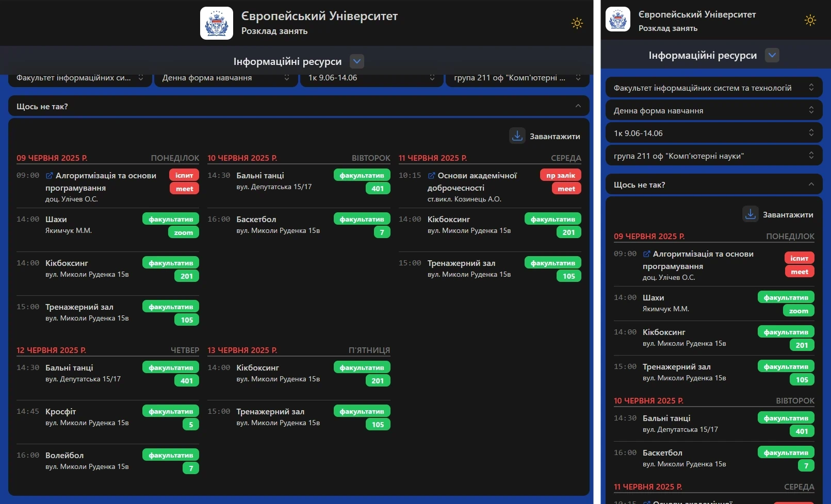Viewport: 831px width, 504px height.
Task: Open the week selector 1к 9.06-14.06
Action: (x=371, y=78)
